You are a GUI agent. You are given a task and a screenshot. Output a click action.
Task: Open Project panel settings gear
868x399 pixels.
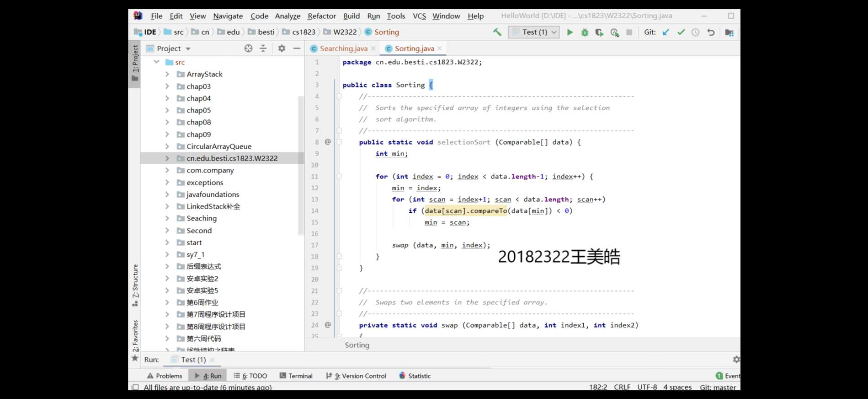coord(282,49)
